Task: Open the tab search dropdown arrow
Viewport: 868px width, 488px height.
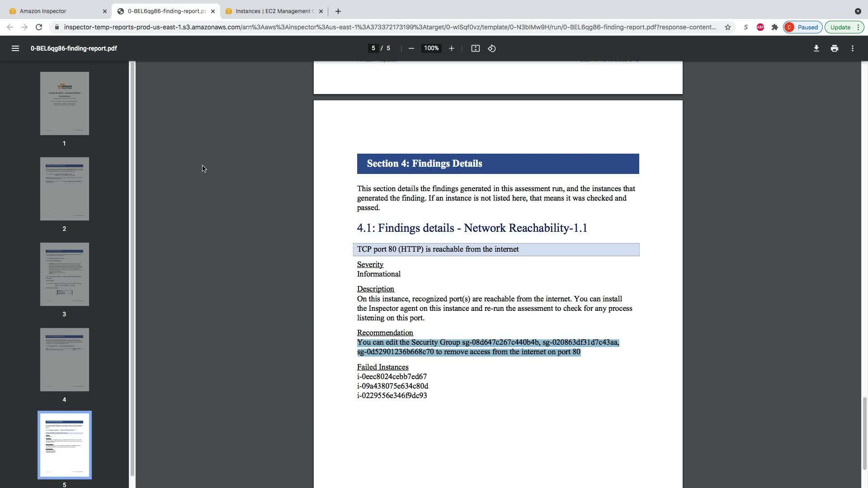Action: (x=858, y=11)
